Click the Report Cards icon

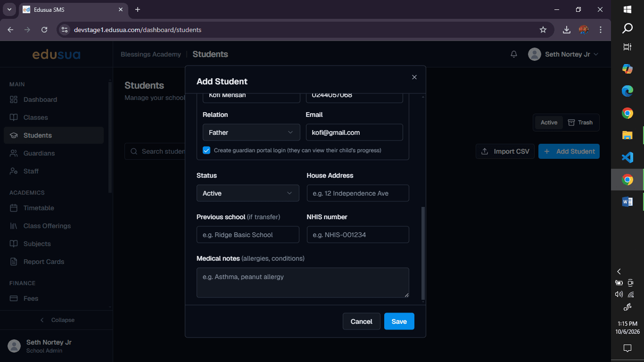click(14, 262)
